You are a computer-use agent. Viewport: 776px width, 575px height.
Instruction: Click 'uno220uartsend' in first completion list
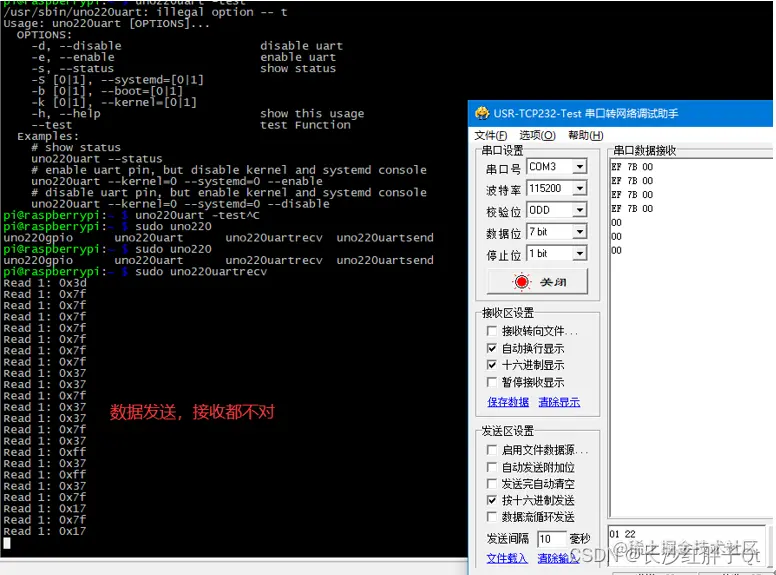pos(385,238)
